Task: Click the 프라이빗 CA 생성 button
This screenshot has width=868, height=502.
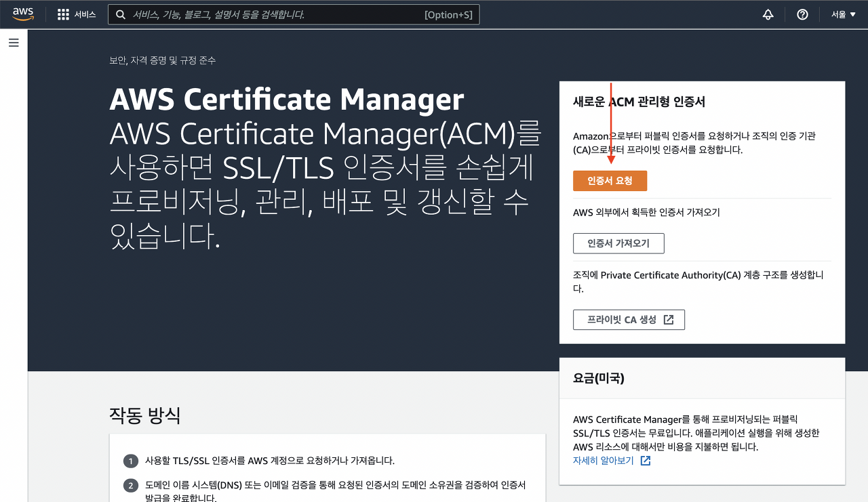Action: 629,320
